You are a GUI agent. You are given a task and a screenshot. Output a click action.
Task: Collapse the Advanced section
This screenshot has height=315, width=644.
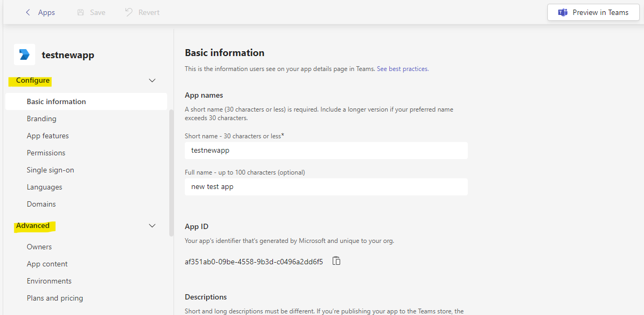click(x=152, y=225)
